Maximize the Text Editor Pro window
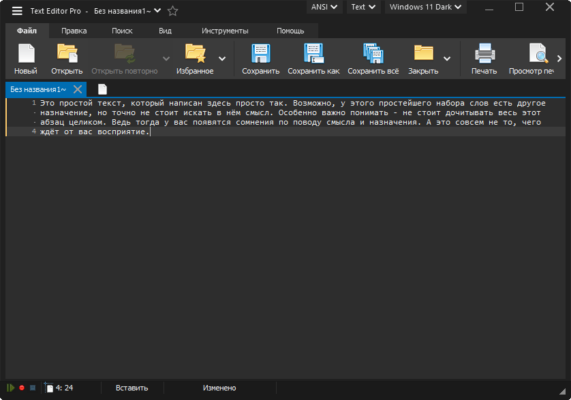Image resolution: width=571 pixels, height=400 pixels. (x=519, y=7)
